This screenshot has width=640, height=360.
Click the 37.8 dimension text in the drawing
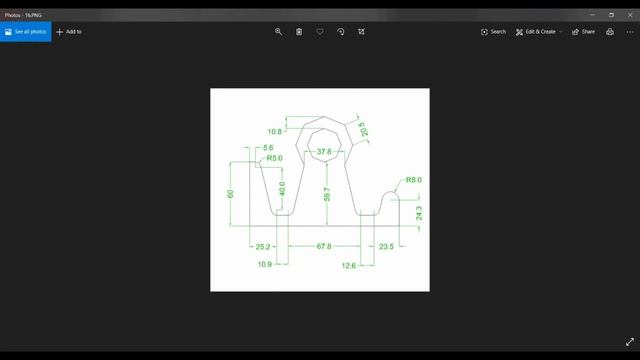click(324, 151)
